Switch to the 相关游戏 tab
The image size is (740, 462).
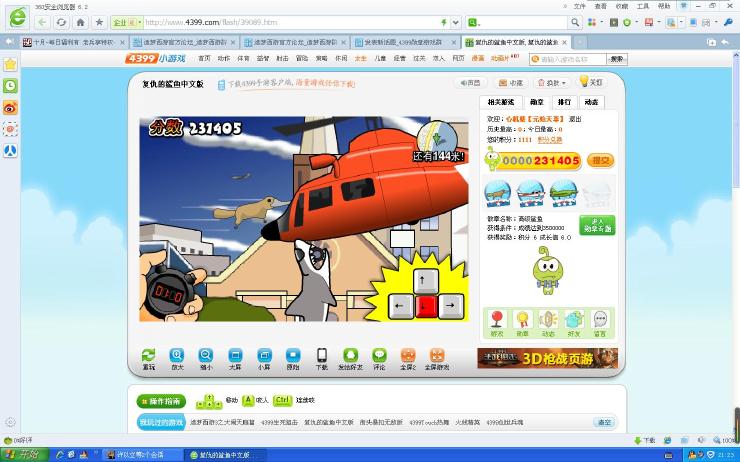point(500,102)
